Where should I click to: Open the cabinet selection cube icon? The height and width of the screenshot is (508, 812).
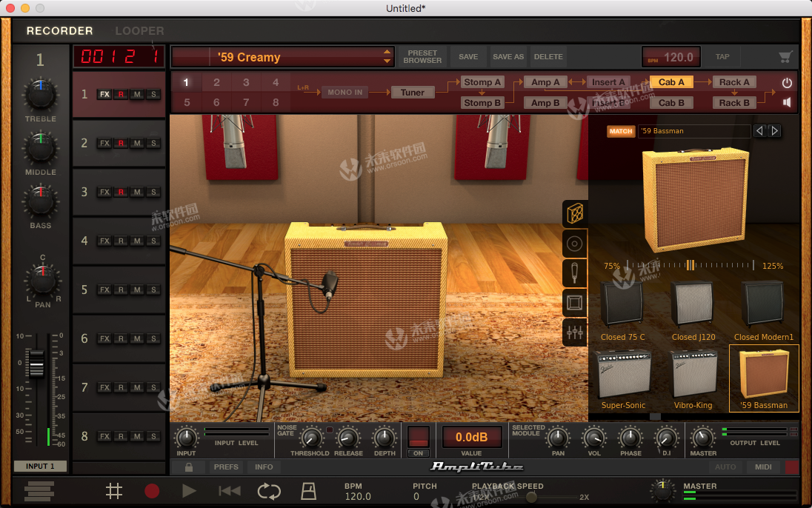tap(575, 213)
